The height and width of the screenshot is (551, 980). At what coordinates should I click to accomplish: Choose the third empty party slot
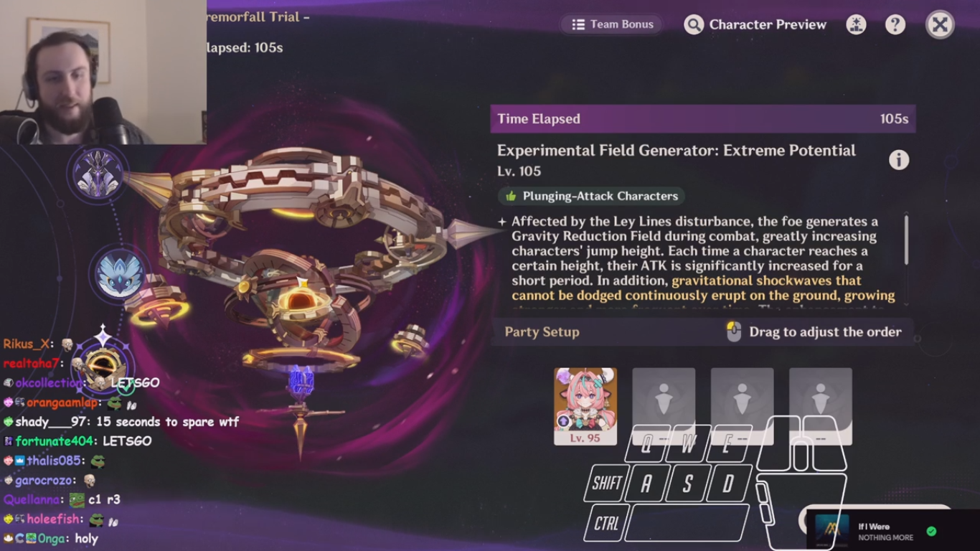742,406
